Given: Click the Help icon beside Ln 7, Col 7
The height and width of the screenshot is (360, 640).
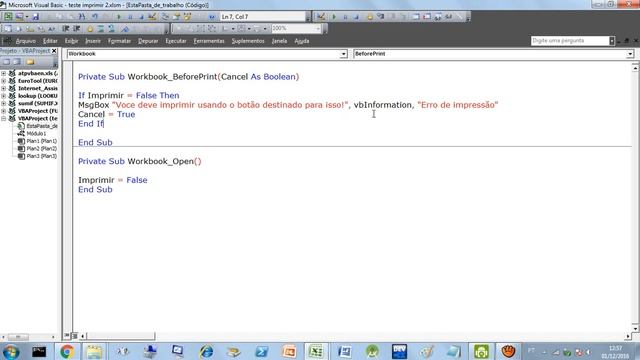Looking at the screenshot, I should tap(211, 17).
